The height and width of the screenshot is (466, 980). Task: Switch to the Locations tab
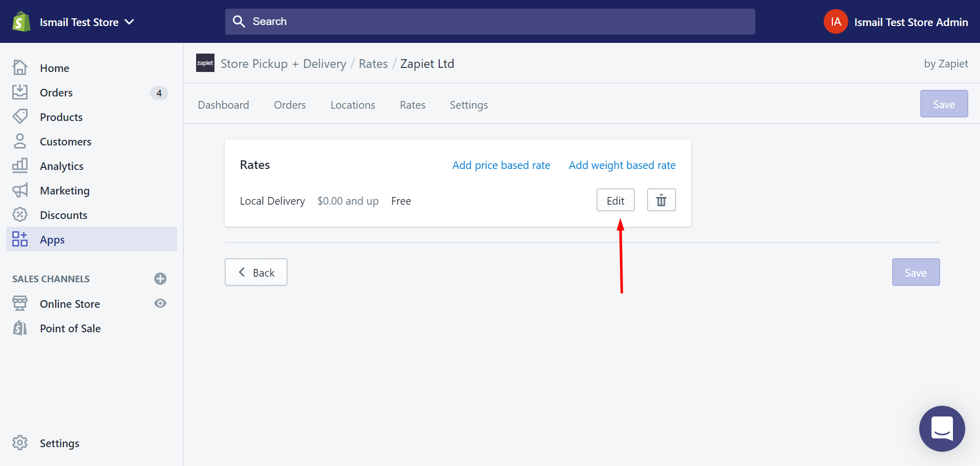[x=352, y=105]
